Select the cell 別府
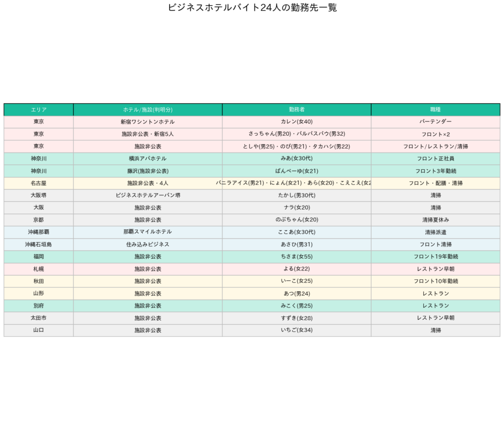 click(38, 306)
